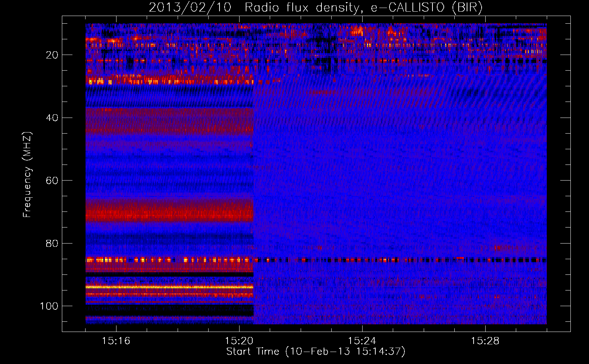This screenshot has width=589, height=364.
Task: Click the 15:24 time tick label
Action: [362, 341]
